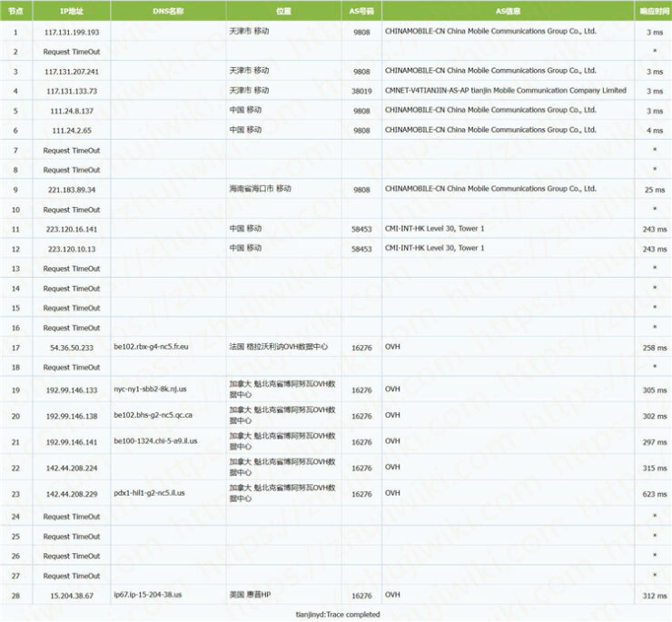Click the AS信息 column header
This screenshot has width=672, height=622.
[508, 11]
